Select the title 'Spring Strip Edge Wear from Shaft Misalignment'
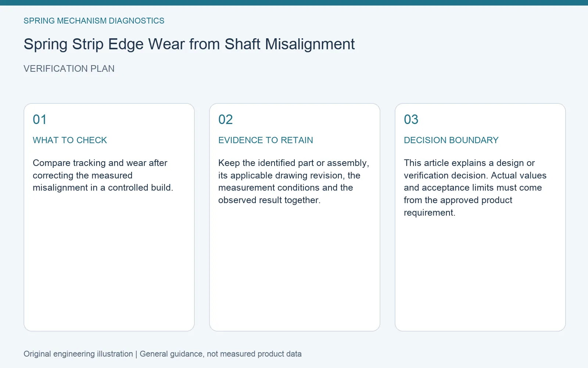 [x=189, y=45]
